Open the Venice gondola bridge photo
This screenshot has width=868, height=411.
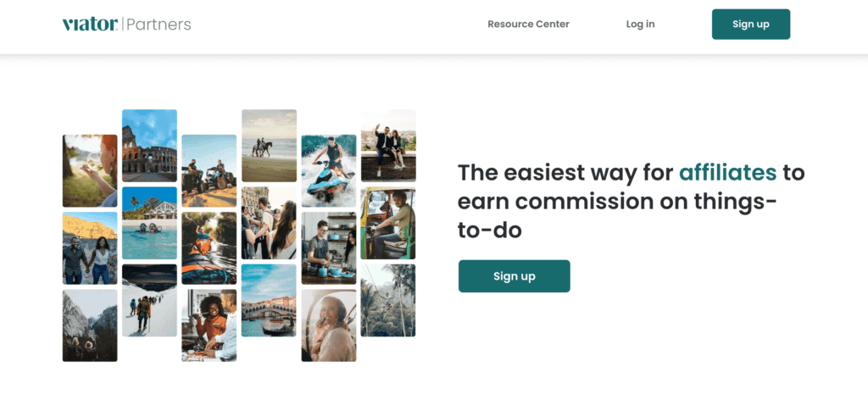click(x=269, y=300)
